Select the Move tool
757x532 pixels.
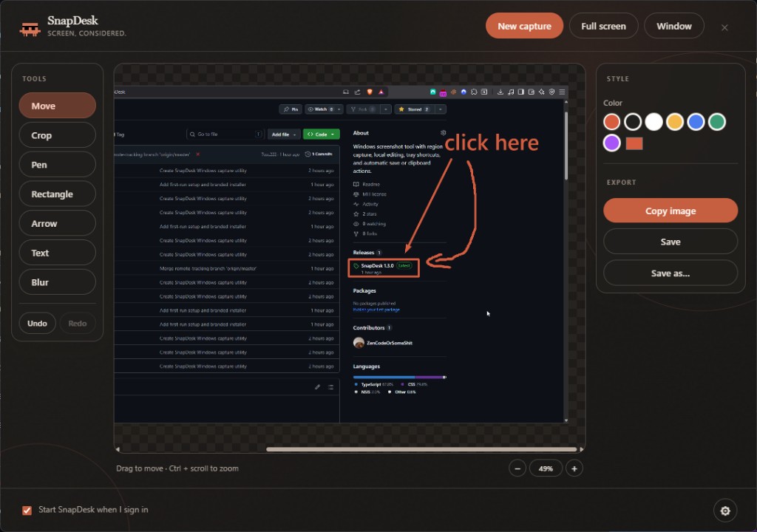[58, 106]
